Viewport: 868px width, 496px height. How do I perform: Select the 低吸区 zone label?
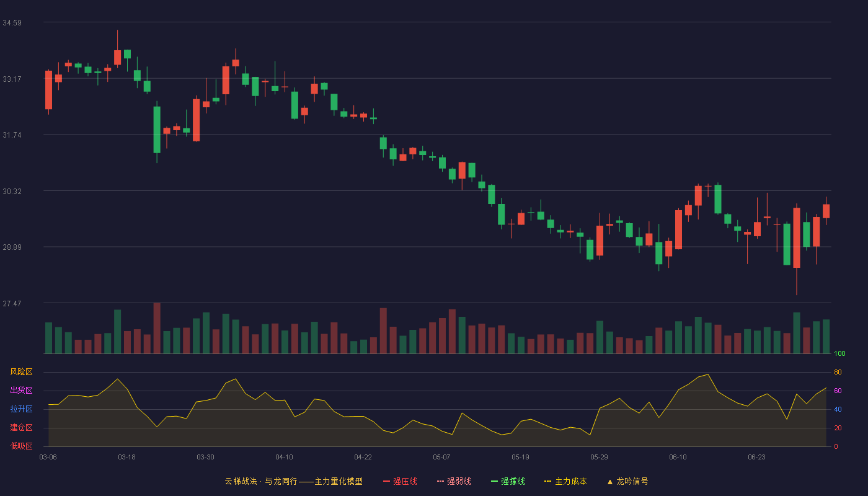(21, 446)
